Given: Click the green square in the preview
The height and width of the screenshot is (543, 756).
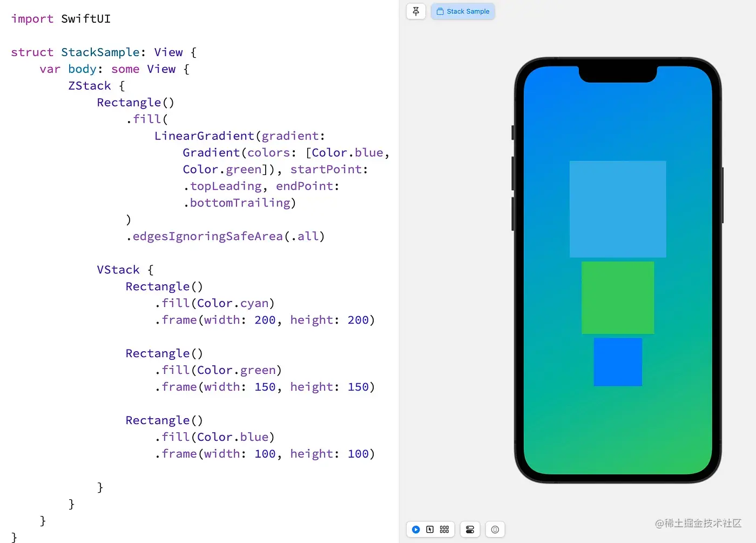Looking at the screenshot, I should [618, 298].
